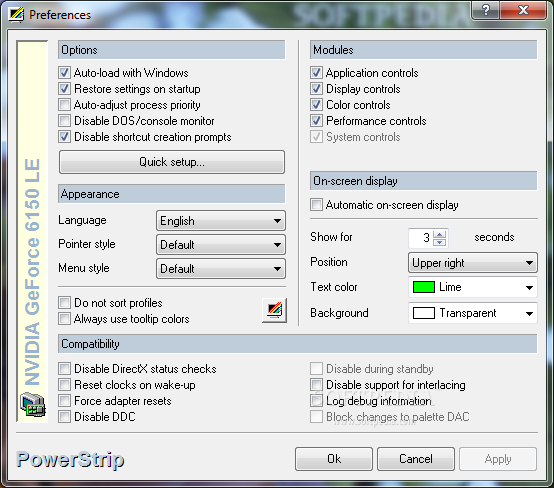554x488 pixels.
Task: Click the PowerStrip icon button beside sort profiles
Action: (274, 310)
